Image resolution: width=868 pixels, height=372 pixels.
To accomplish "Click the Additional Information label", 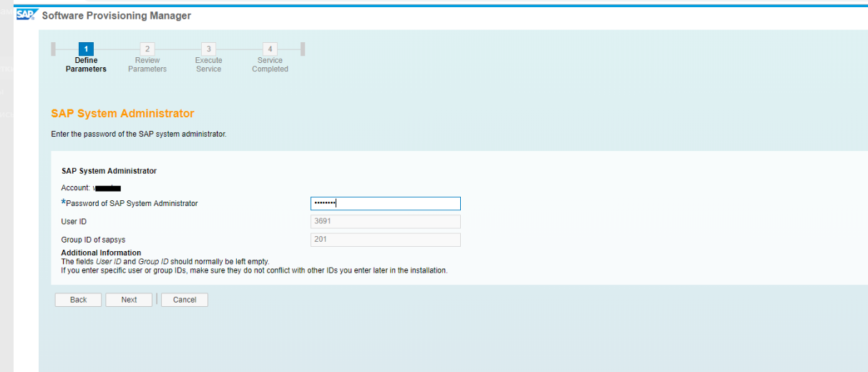I will tap(101, 253).
